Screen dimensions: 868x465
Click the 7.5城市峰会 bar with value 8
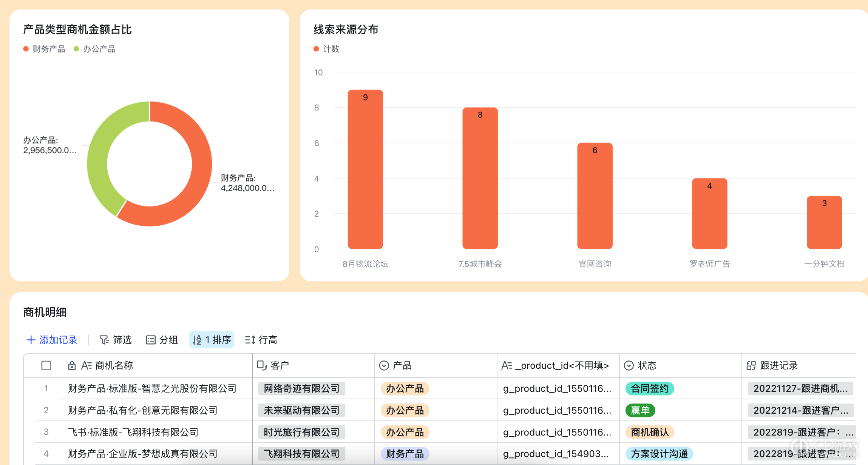(x=480, y=178)
